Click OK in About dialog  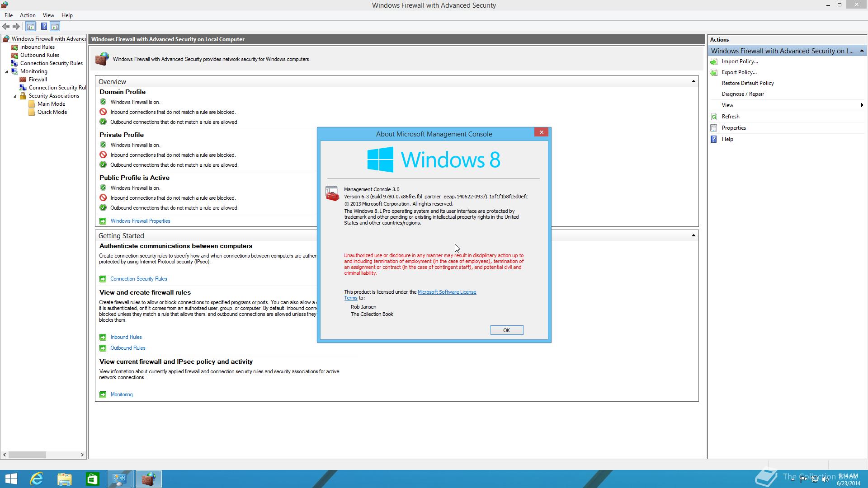(507, 330)
